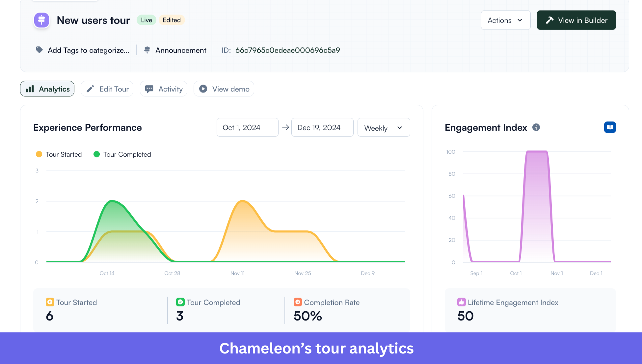Click the Announcement type label
The height and width of the screenshot is (364, 642).
(181, 50)
